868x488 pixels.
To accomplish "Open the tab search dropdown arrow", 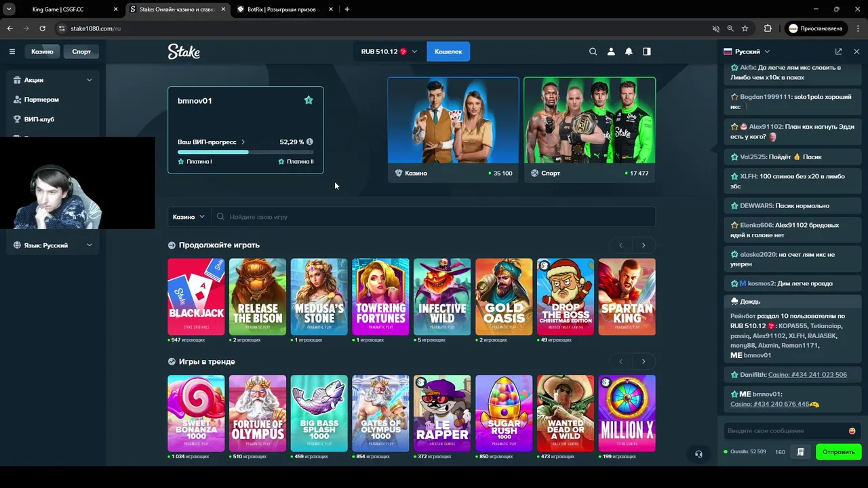I will pos(9,9).
